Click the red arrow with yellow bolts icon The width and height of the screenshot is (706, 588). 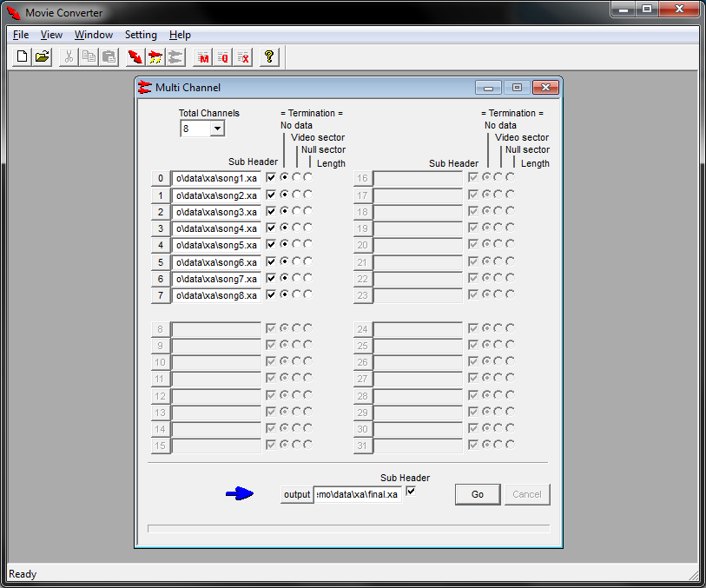155,57
